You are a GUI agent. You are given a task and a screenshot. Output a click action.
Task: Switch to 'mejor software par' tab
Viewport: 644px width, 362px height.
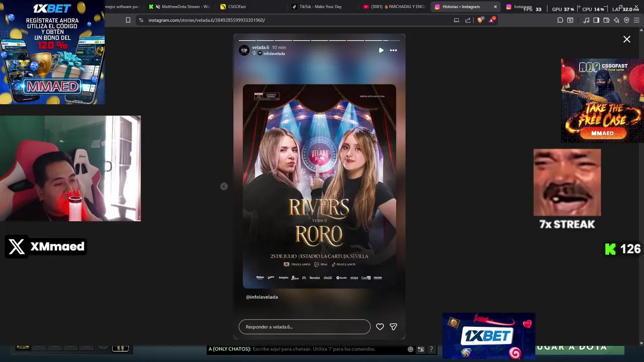pos(122,7)
